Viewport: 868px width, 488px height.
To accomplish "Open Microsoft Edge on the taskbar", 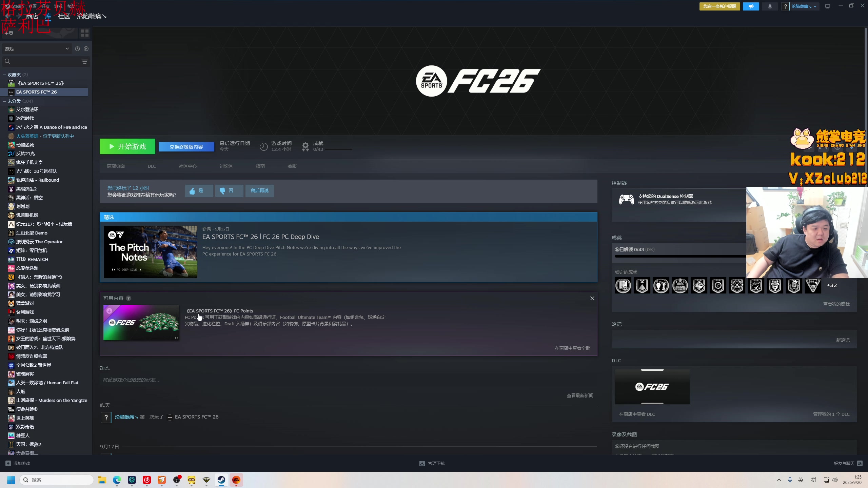I will point(117,480).
